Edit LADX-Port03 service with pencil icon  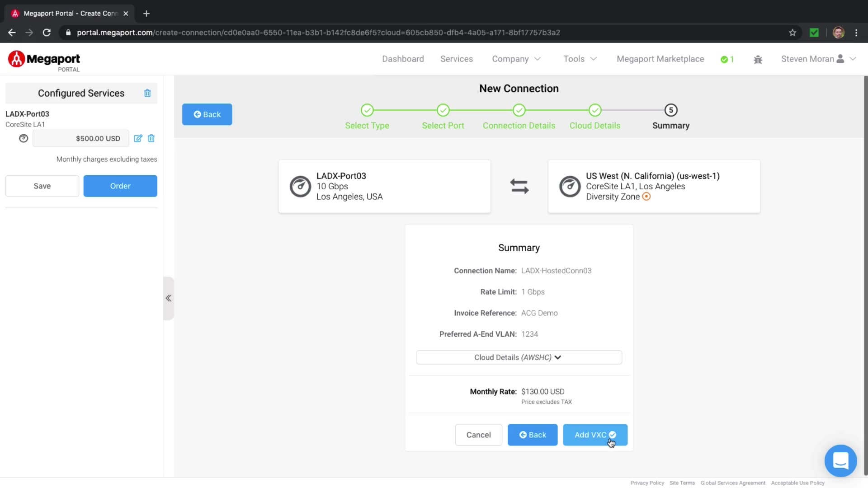[138, 138]
